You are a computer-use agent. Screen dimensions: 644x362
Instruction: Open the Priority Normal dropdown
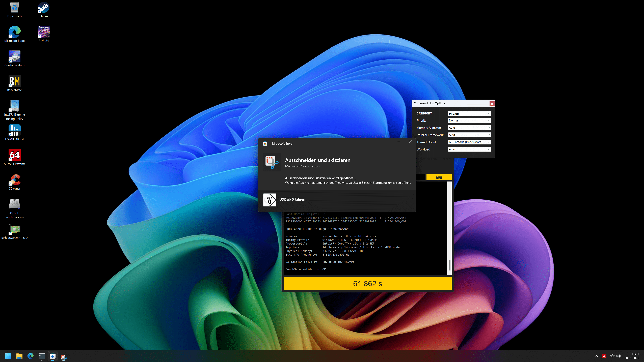pos(469,120)
